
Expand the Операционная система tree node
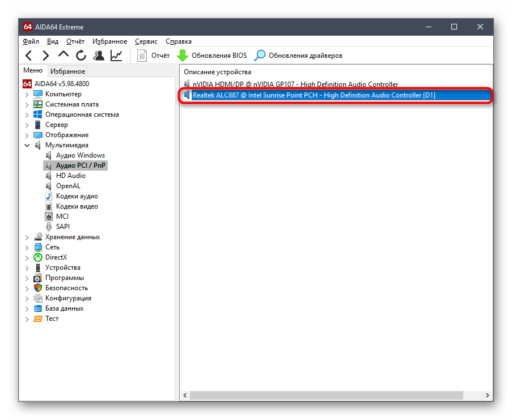27,115
